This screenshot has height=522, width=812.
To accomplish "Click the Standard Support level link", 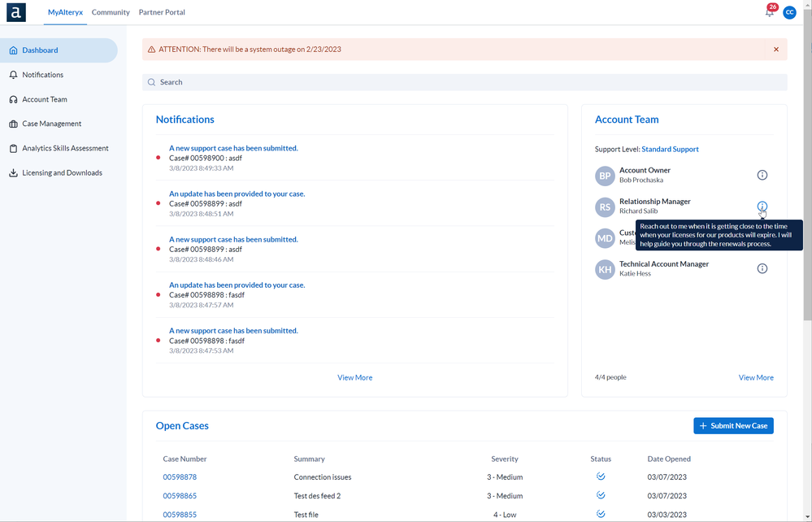I will 670,149.
